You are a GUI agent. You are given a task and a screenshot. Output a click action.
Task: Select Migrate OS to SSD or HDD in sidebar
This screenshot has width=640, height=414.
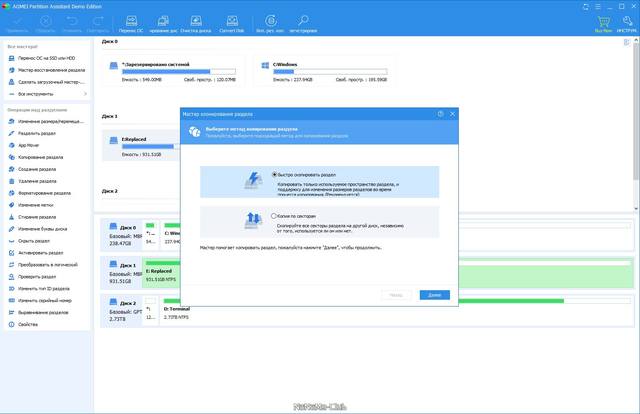pyautogui.click(x=47, y=58)
